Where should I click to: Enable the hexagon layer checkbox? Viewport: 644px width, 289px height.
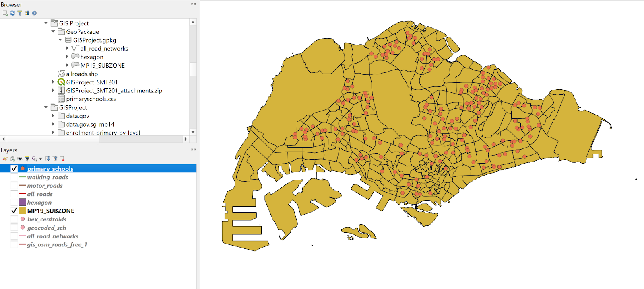point(14,203)
